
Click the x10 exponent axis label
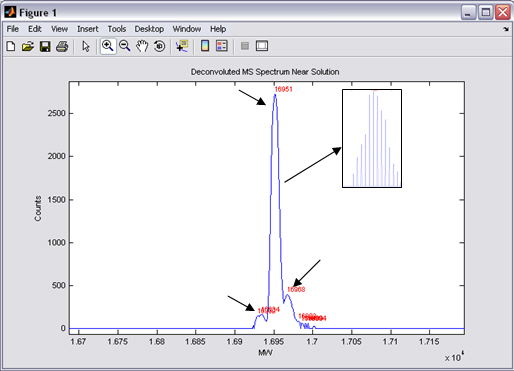[x=454, y=357]
